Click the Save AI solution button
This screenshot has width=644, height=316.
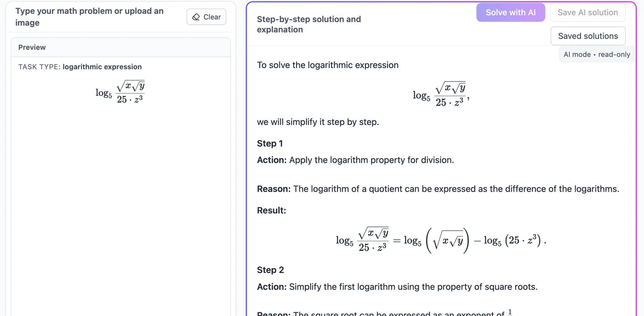[x=588, y=12]
